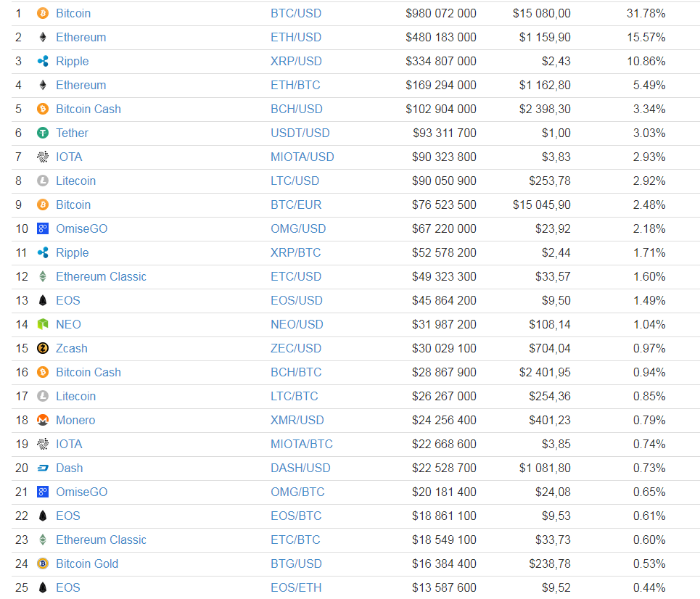700x599 pixels.
Task: Click the green Tether icon
Action: 43,133
